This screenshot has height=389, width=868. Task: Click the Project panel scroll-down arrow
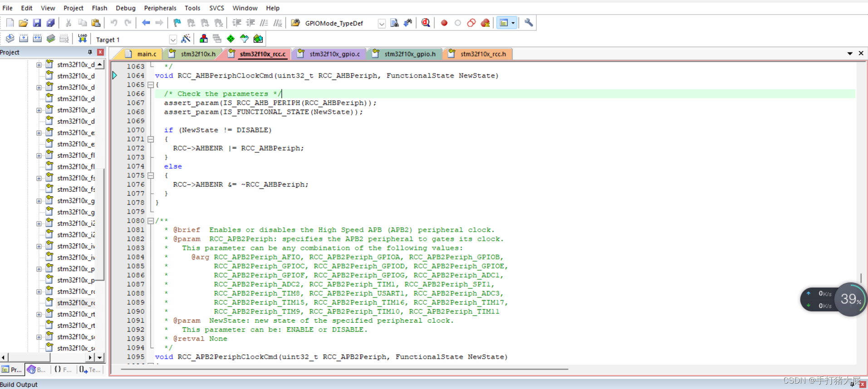tap(100, 357)
